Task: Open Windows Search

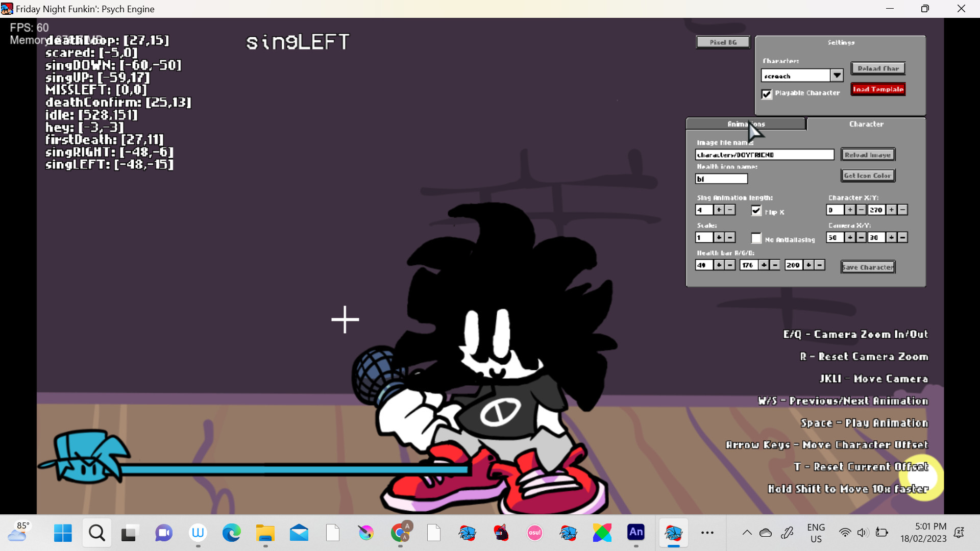Action: 96,533
